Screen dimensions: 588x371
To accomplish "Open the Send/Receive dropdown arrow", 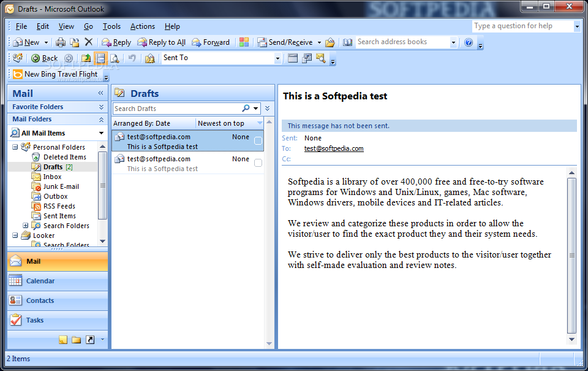I will [x=319, y=42].
